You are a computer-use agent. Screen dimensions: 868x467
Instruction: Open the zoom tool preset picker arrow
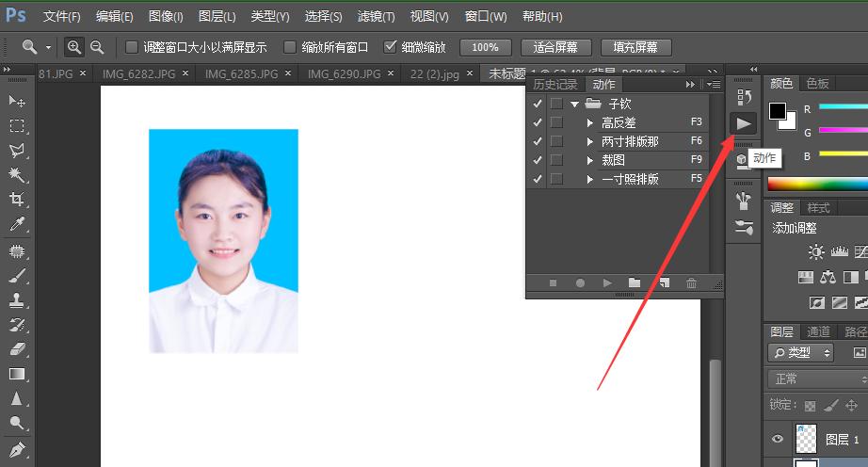tap(48, 48)
